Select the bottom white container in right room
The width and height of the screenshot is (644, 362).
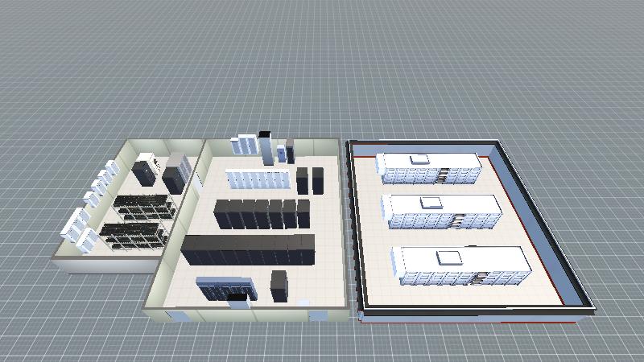(463, 265)
